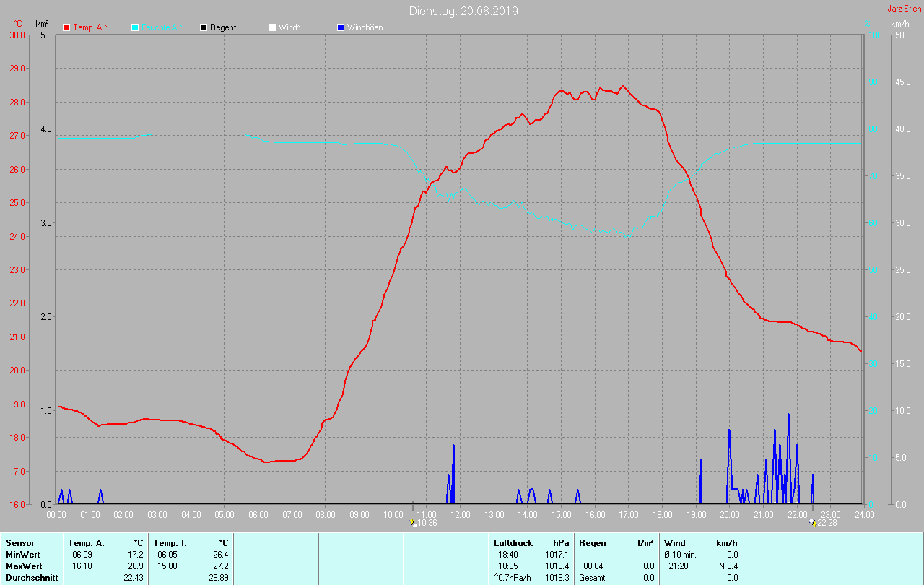Click the sunset marker at 22:28
Screen dimensions: 924x585
pos(814,521)
